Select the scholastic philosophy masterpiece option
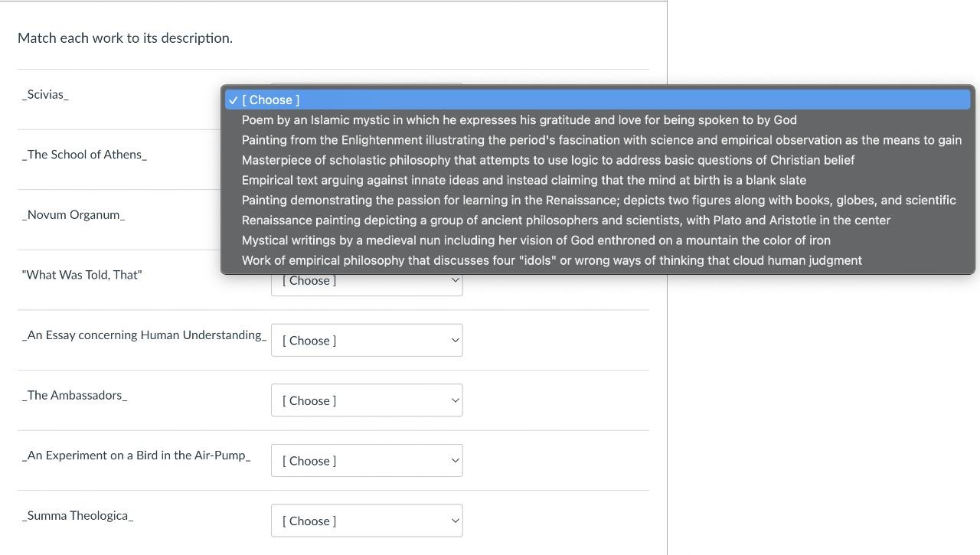 pyautogui.click(x=548, y=160)
